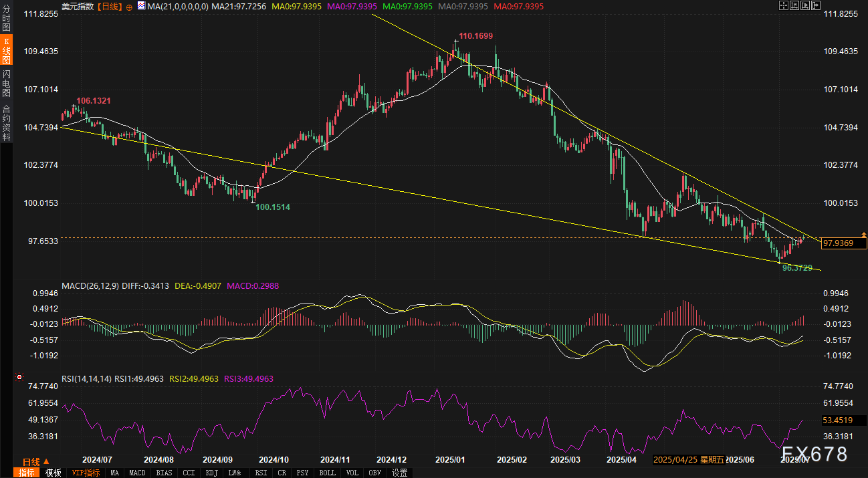
Task: Open the 设置 button in indicator bar
Action: pyautogui.click(x=399, y=473)
